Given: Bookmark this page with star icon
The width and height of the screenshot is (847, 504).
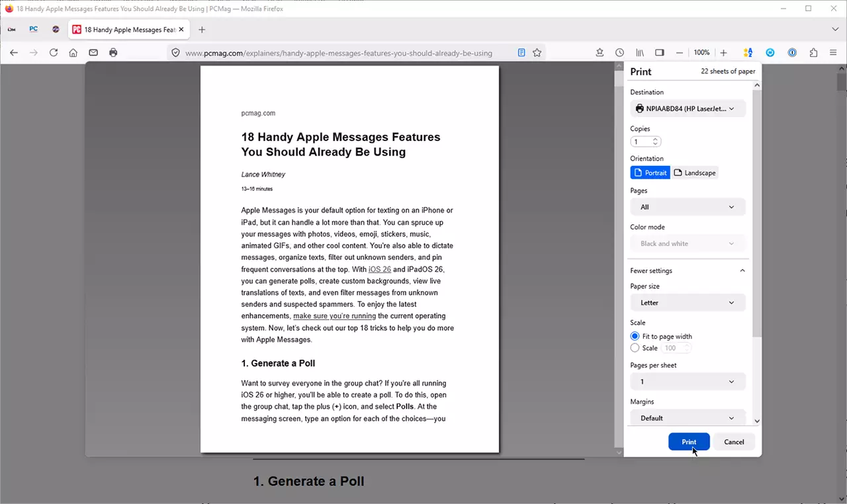Looking at the screenshot, I should (x=537, y=53).
